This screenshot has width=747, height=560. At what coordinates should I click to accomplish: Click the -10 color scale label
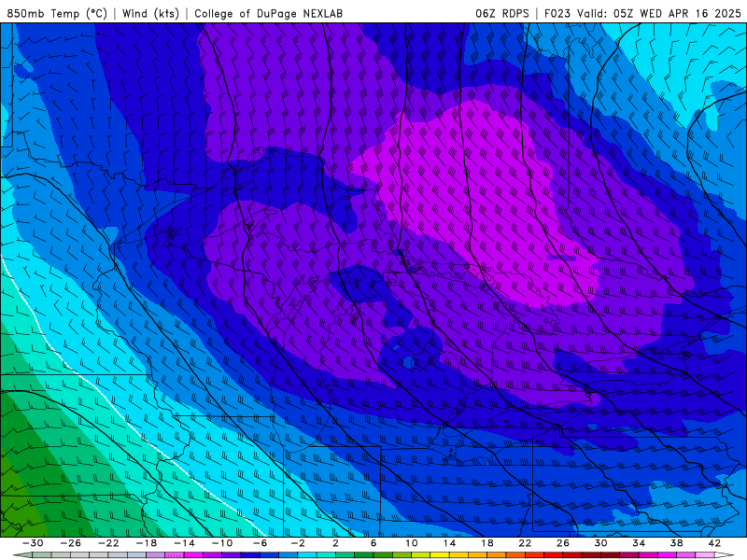click(222, 543)
